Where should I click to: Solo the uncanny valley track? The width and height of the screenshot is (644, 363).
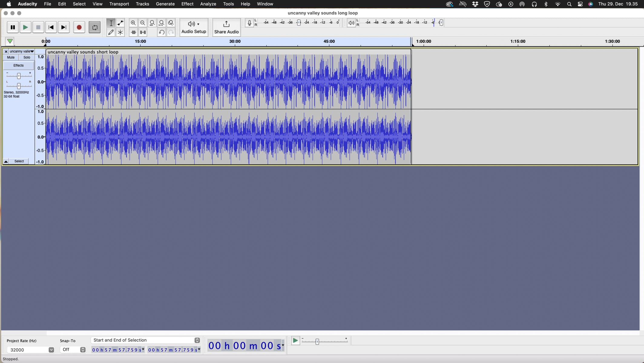coord(27,58)
